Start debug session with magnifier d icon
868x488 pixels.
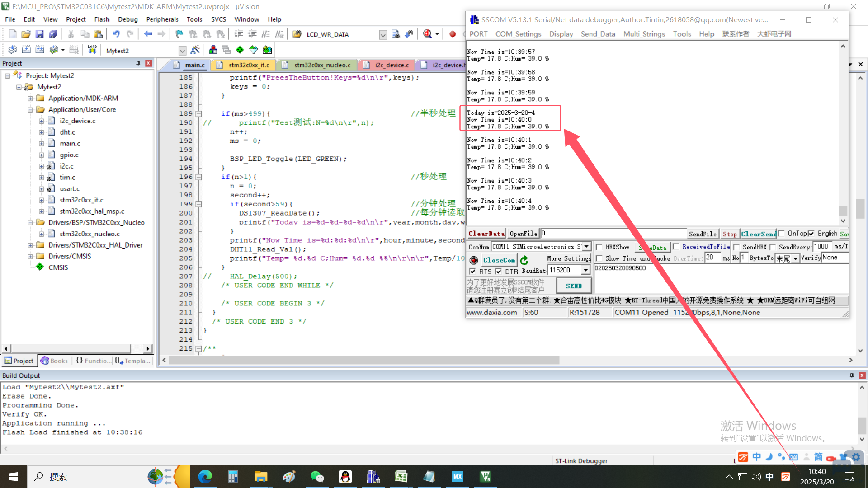coord(427,34)
